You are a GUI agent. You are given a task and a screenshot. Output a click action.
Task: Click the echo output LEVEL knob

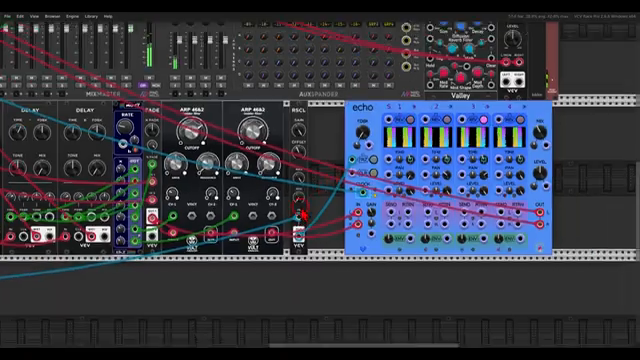[540, 173]
